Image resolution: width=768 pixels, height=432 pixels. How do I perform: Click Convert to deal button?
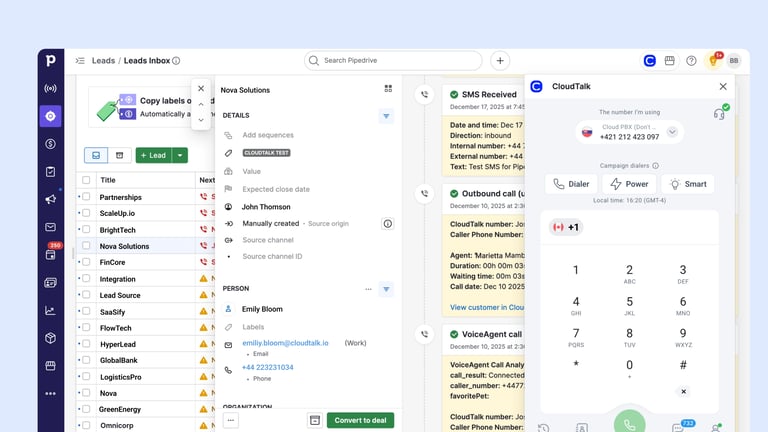[x=360, y=420]
